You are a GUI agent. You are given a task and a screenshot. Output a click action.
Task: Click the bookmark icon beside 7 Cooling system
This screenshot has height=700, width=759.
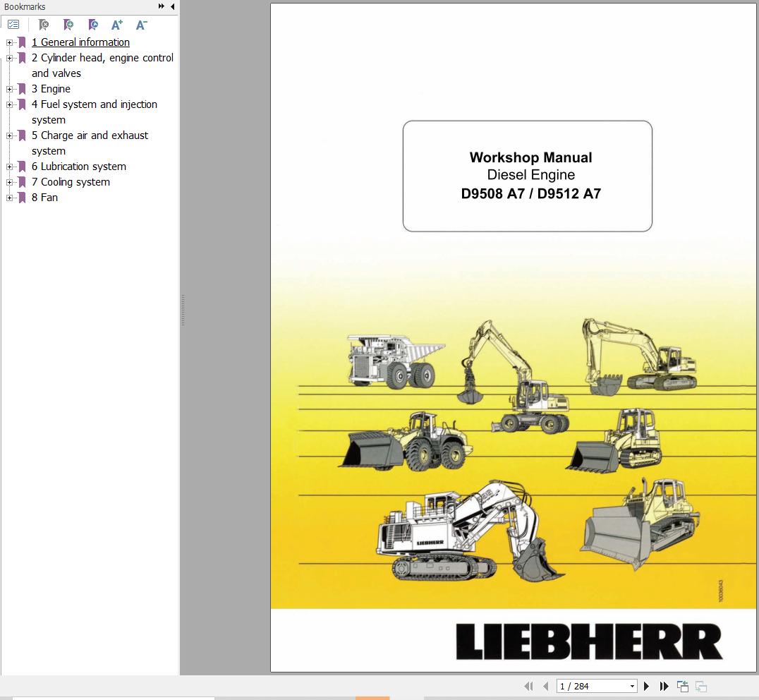pos(22,182)
